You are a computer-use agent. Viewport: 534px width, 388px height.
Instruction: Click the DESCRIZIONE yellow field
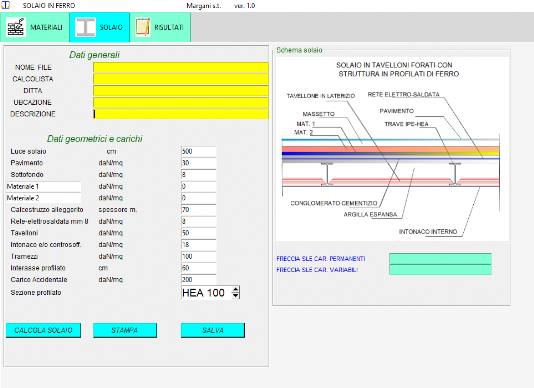coord(181,114)
